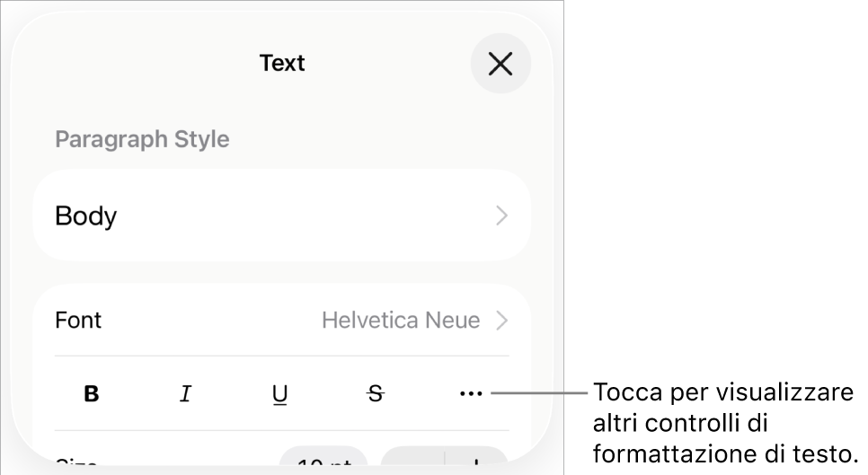This screenshot has width=868, height=475.
Task: Toggle underline formatting with the U button
Action: click(280, 393)
